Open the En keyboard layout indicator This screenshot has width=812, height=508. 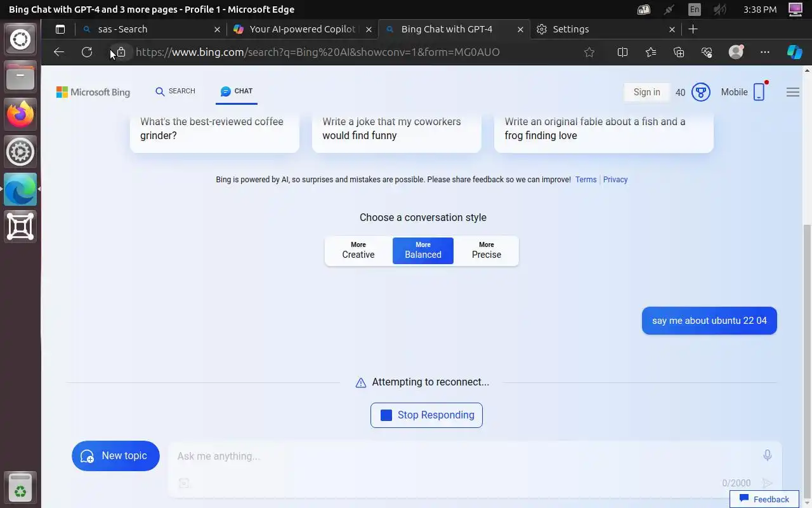point(695,10)
